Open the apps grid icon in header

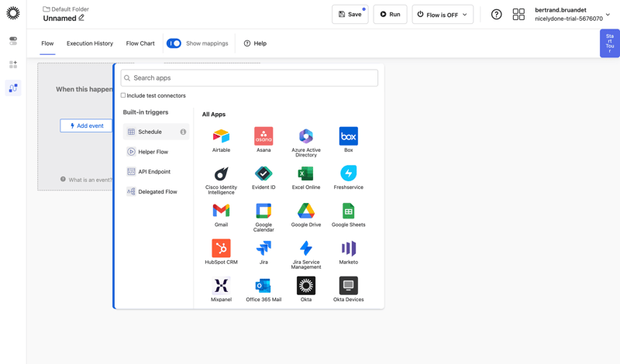tap(518, 15)
